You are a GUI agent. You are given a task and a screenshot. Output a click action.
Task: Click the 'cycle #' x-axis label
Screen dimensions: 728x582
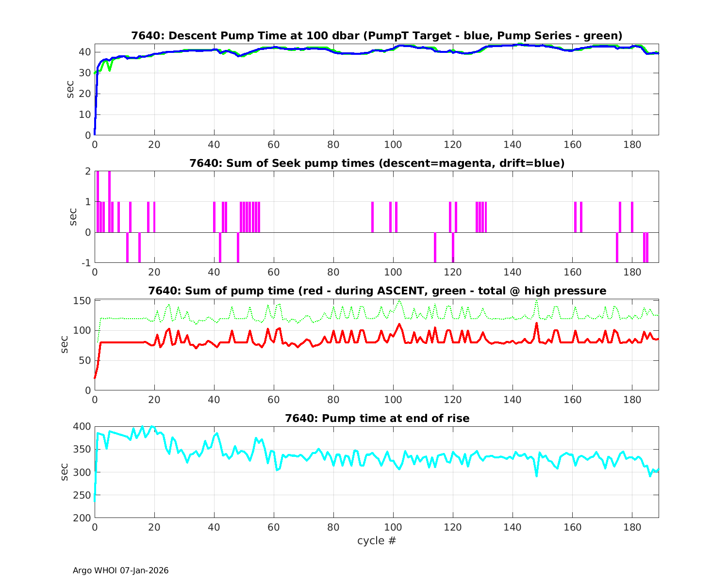[x=377, y=540]
